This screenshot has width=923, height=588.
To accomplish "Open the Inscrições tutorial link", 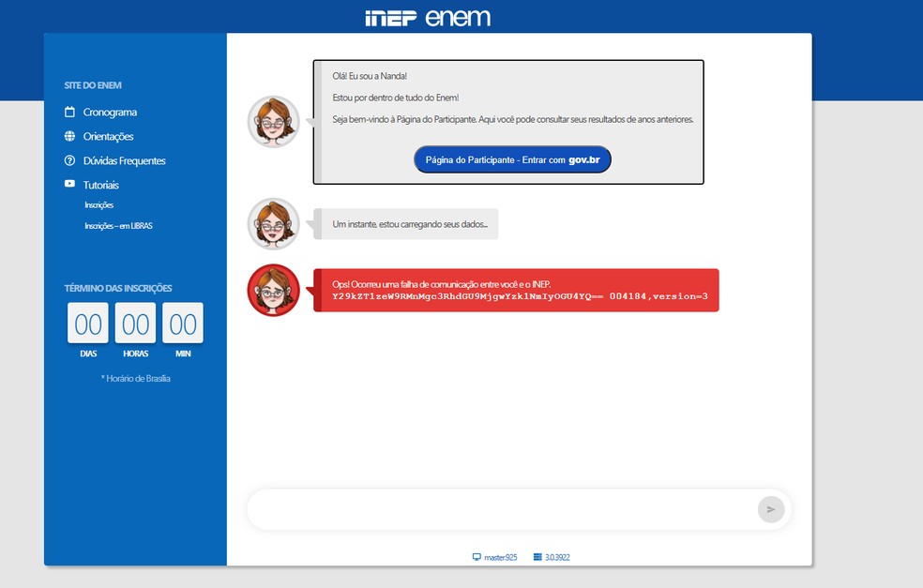I will click(98, 205).
